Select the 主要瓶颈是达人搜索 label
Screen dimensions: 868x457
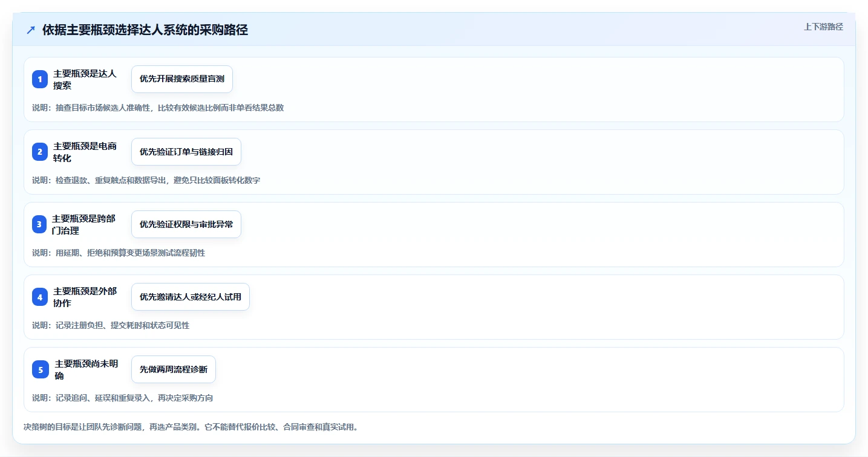(x=85, y=79)
